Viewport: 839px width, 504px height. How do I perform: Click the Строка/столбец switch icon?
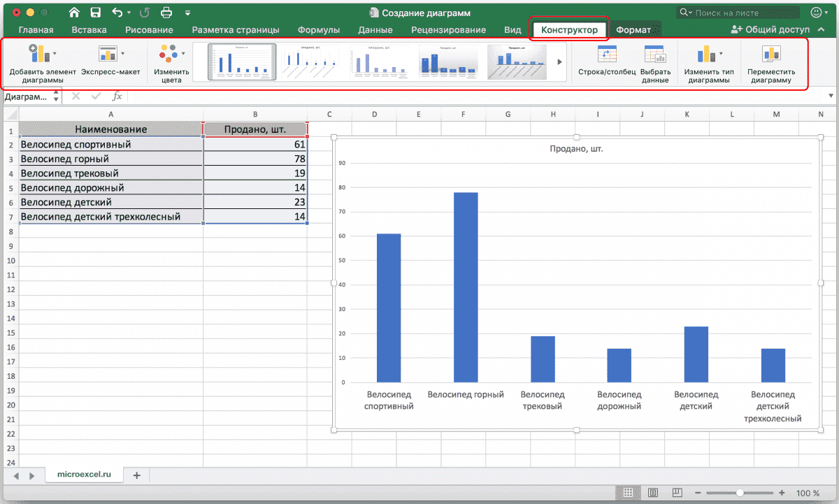(x=606, y=55)
